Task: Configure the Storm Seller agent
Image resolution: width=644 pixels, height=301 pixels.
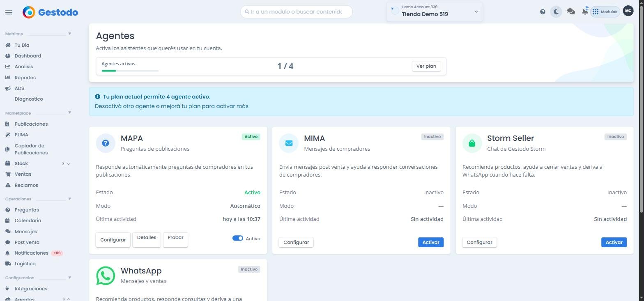Action: (x=479, y=242)
